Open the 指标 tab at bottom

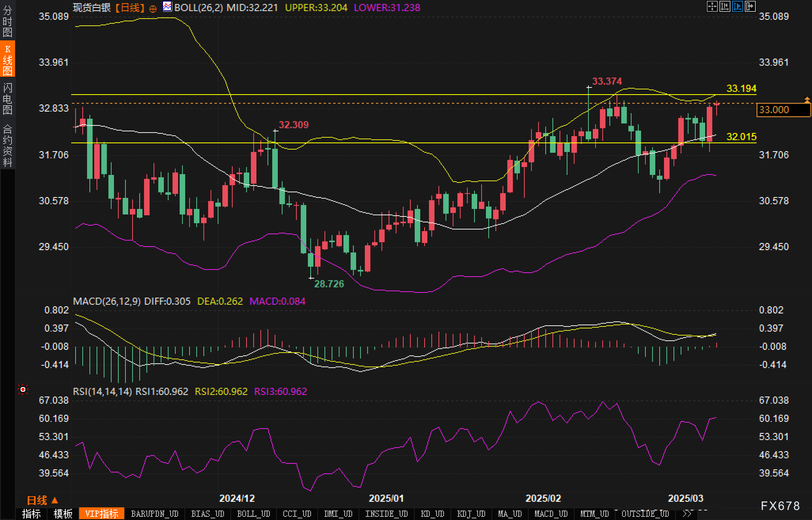(x=31, y=514)
